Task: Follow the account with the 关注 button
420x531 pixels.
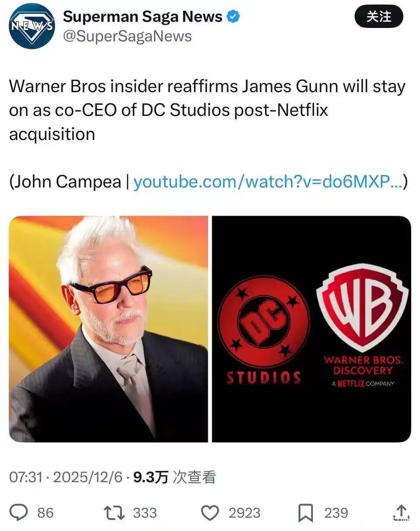Action: pos(378,17)
